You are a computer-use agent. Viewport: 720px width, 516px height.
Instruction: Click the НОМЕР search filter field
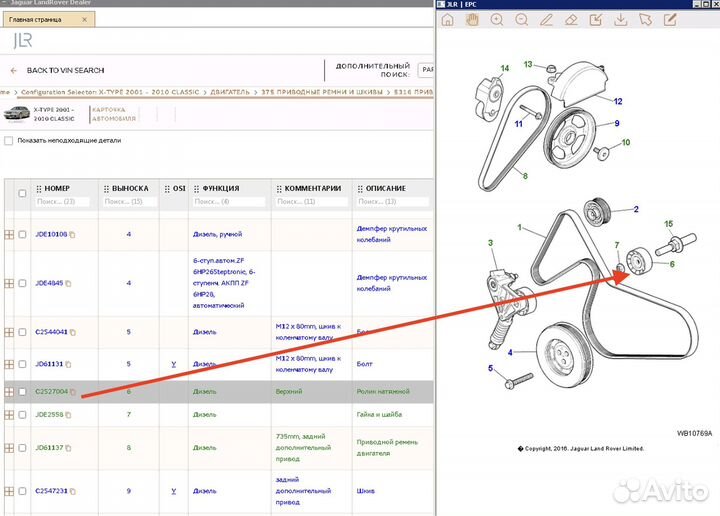click(x=62, y=202)
